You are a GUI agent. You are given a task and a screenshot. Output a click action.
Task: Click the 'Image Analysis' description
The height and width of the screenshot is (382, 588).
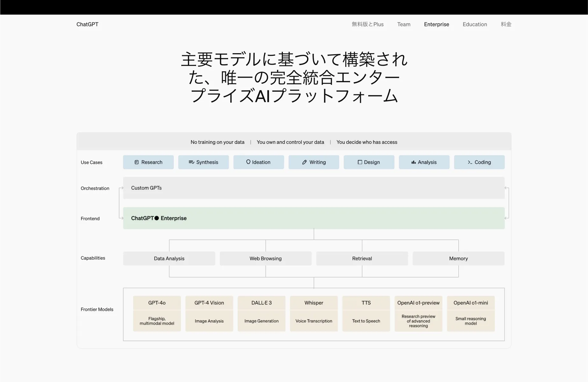[x=209, y=321]
